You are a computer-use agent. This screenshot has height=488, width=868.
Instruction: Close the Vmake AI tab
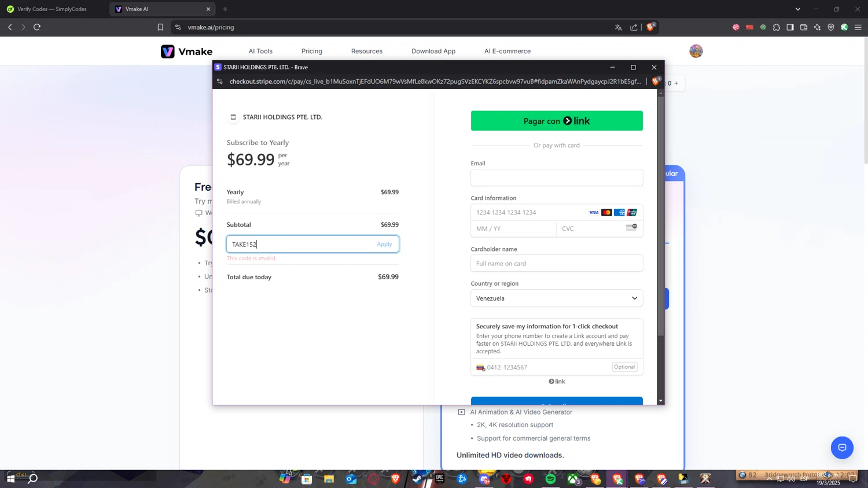click(208, 9)
